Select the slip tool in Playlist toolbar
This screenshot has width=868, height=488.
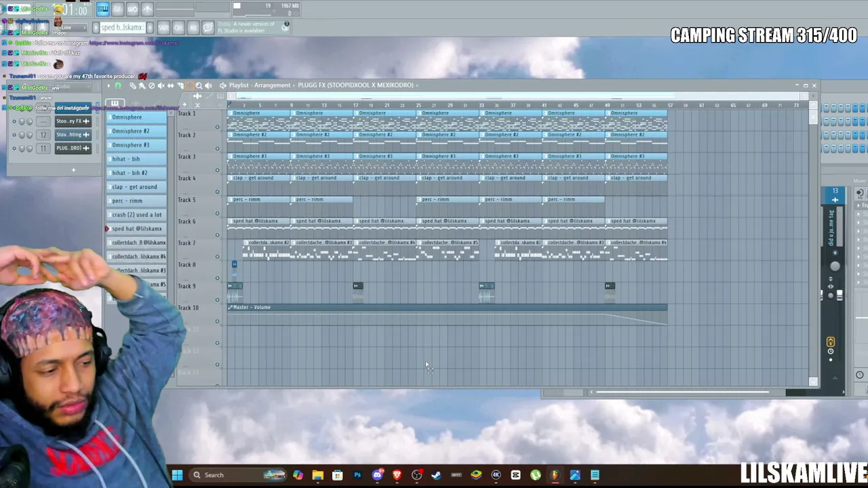[x=170, y=85]
